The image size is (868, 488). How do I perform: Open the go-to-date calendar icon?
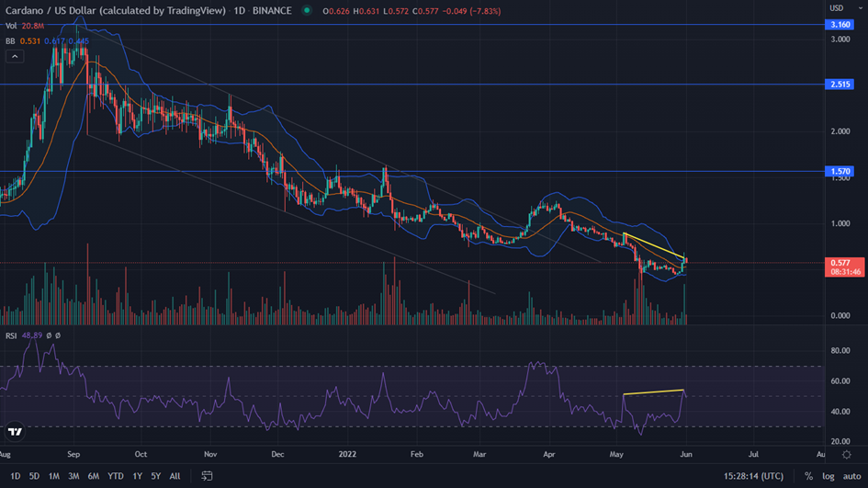click(x=207, y=476)
